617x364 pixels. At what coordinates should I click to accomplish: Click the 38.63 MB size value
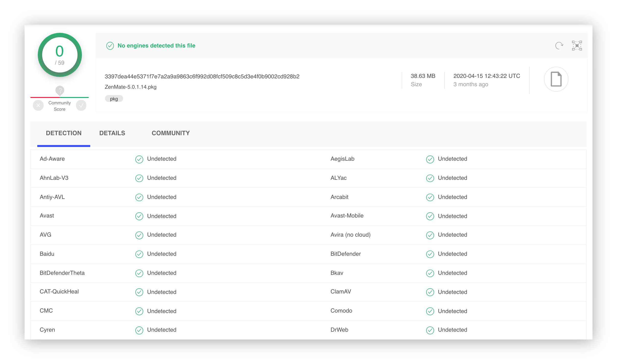423,76
